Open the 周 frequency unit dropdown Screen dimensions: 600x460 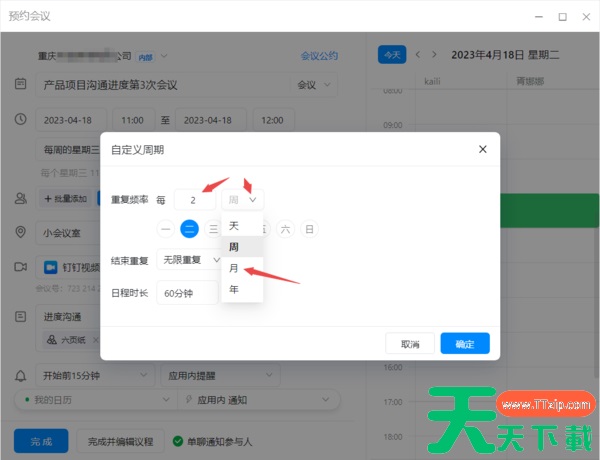coord(243,200)
